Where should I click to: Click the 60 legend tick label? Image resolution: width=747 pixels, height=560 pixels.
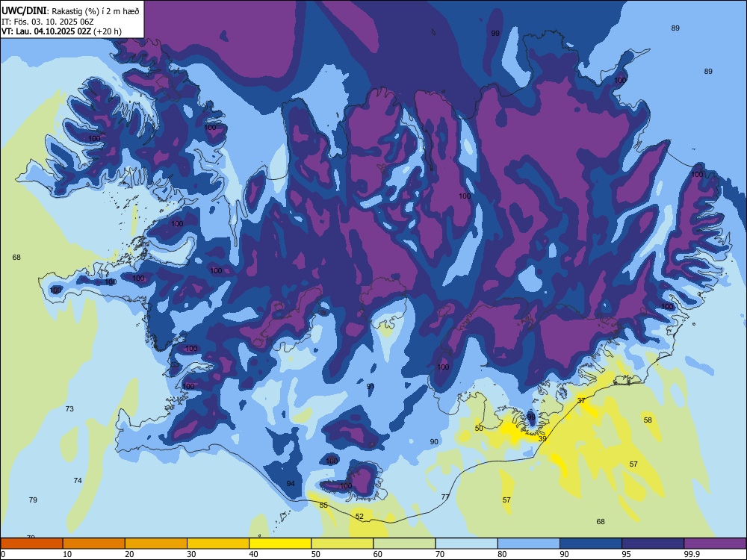click(378, 554)
